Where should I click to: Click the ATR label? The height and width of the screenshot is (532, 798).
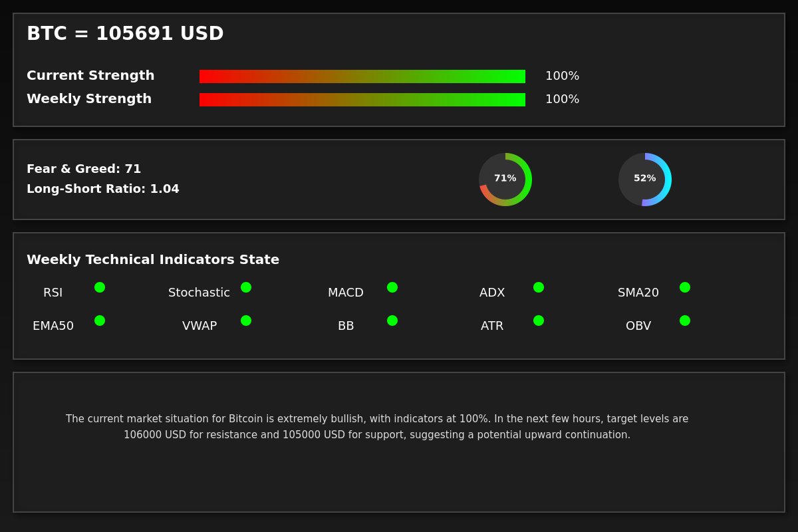tap(492, 326)
